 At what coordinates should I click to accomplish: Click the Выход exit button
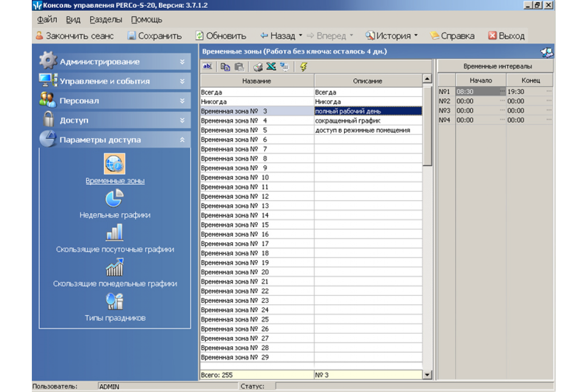(x=506, y=36)
